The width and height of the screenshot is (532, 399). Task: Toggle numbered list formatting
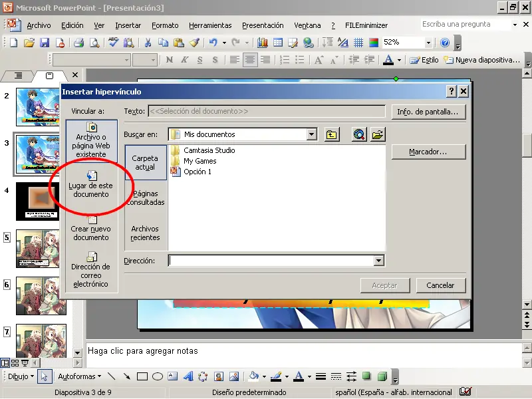point(285,60)
